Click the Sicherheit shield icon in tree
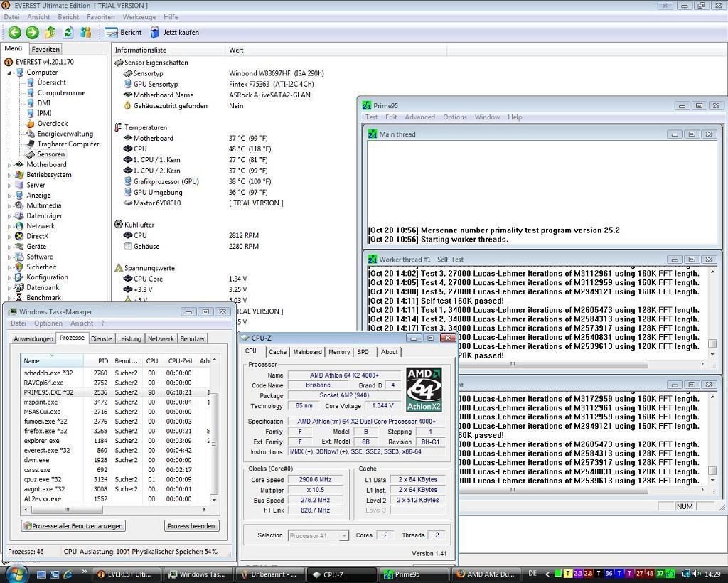 point(19,267)
